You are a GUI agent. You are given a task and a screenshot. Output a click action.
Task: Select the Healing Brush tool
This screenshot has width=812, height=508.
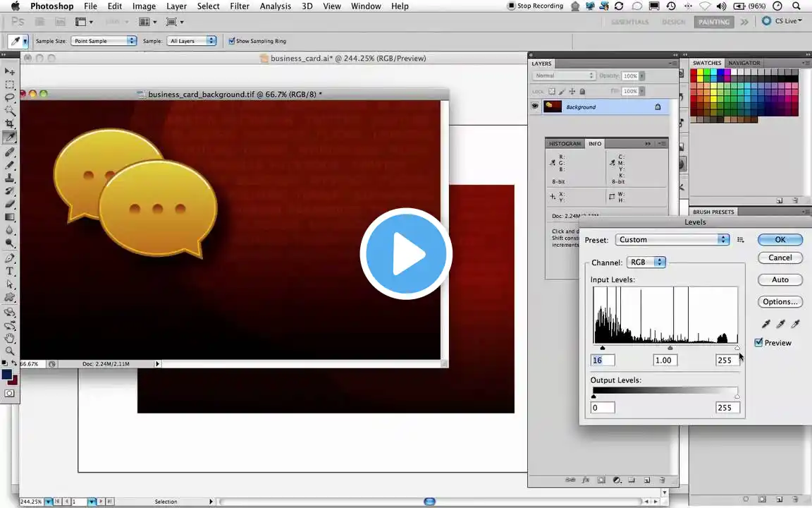pyautogui.click(x=9, y=152)
